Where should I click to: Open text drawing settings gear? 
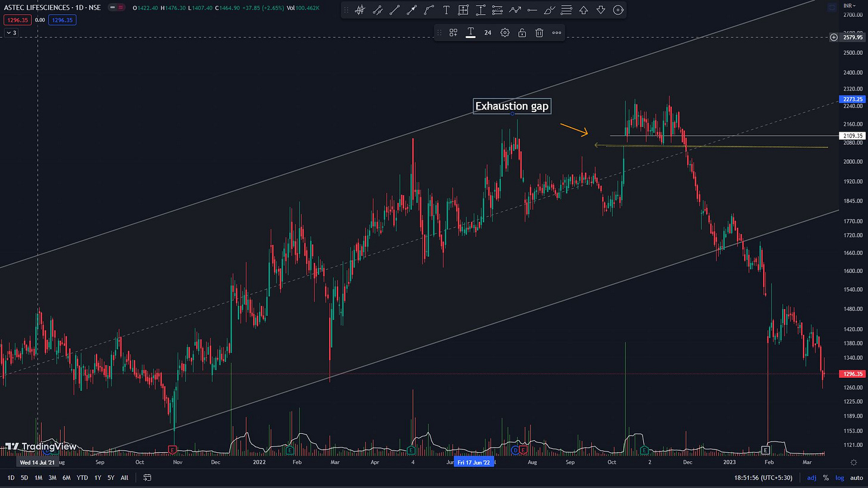(x=505, y=33)
